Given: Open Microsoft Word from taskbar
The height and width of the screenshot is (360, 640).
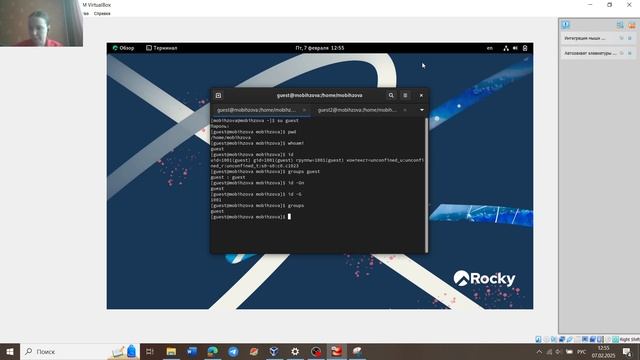Looking at the screenshot, I should [192, 351].
